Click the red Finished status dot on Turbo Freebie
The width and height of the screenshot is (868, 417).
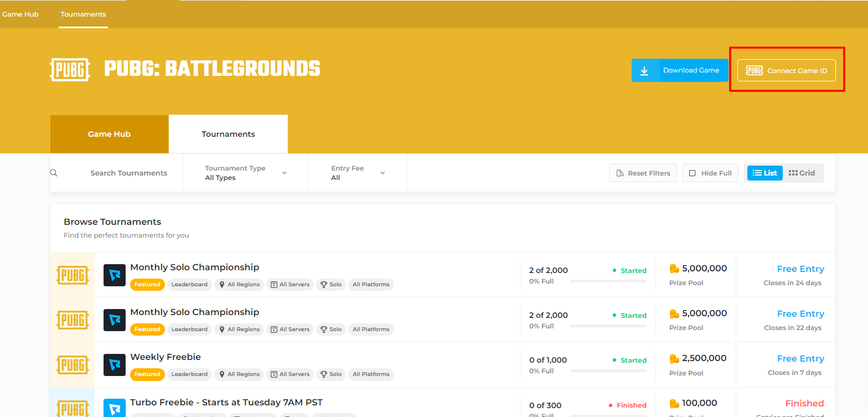(611, 405)
